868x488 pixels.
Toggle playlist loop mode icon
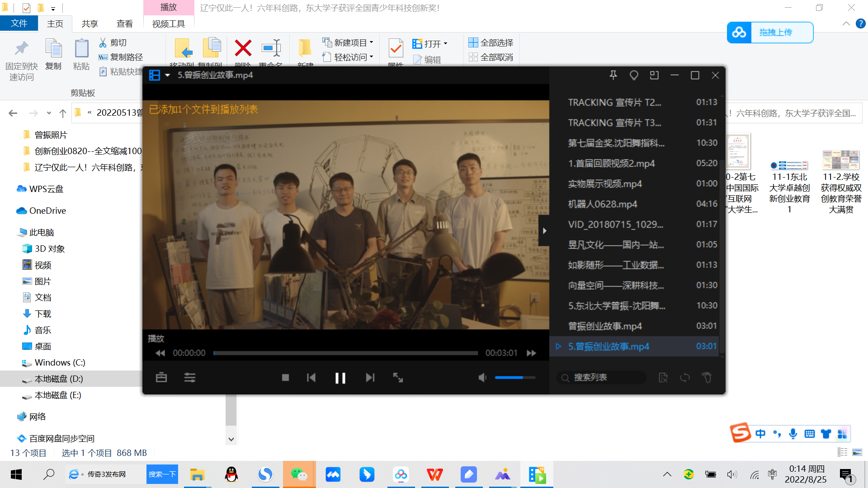click(x=685, y=378)
